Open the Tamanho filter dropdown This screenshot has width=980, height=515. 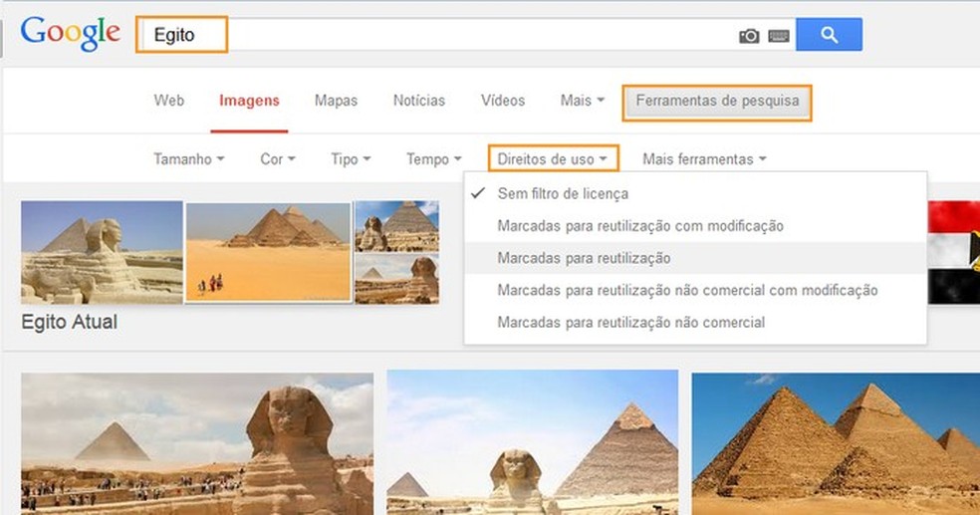pos(189,159)
